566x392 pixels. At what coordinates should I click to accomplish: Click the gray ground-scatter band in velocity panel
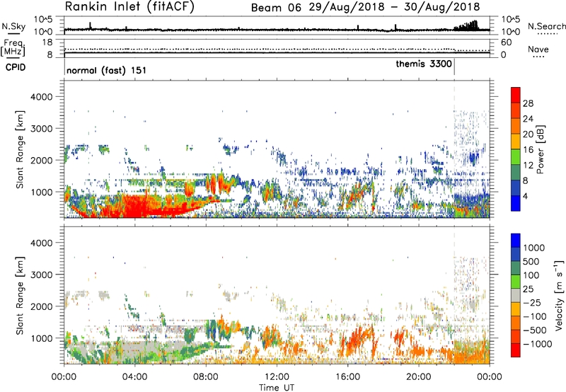coord(144,349)
